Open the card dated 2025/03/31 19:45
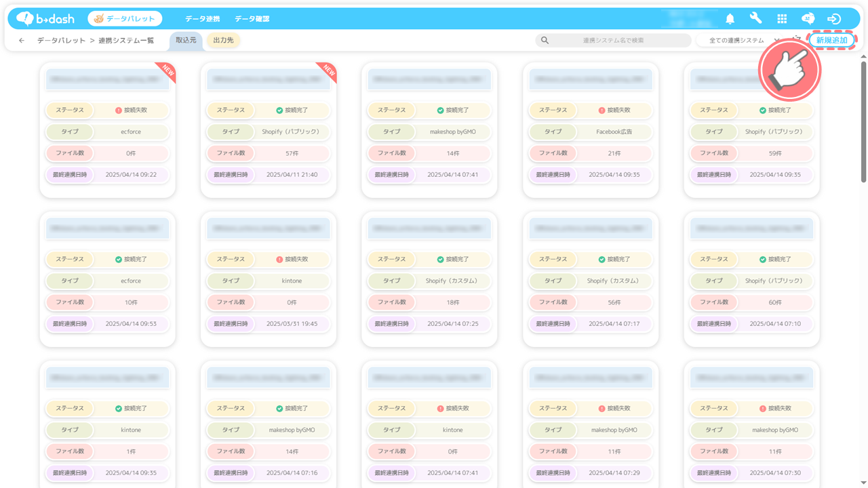Image resolution: width=868 pixels, height=488 pixels. coord(269,279)
